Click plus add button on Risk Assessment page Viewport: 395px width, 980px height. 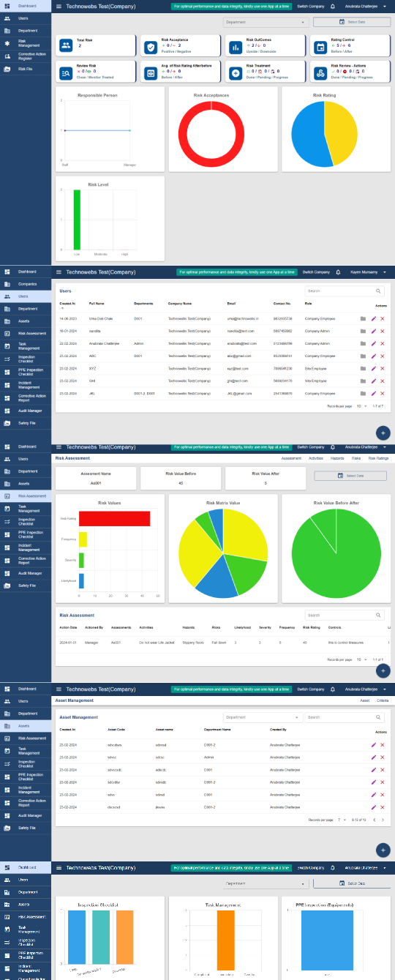pyautogui.click(x=384, y=670)
